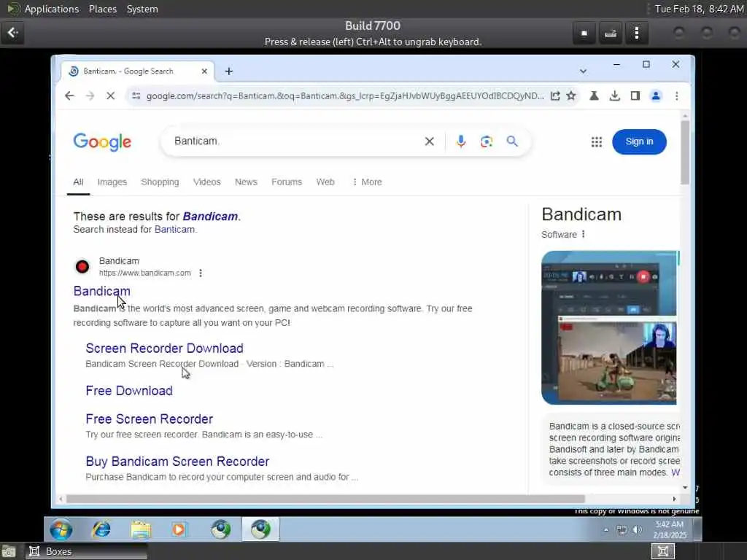Image resolution: width=747 pixels, height=560 pixels.
Task: Search instead for Banticam link
Action: [174, 230]
